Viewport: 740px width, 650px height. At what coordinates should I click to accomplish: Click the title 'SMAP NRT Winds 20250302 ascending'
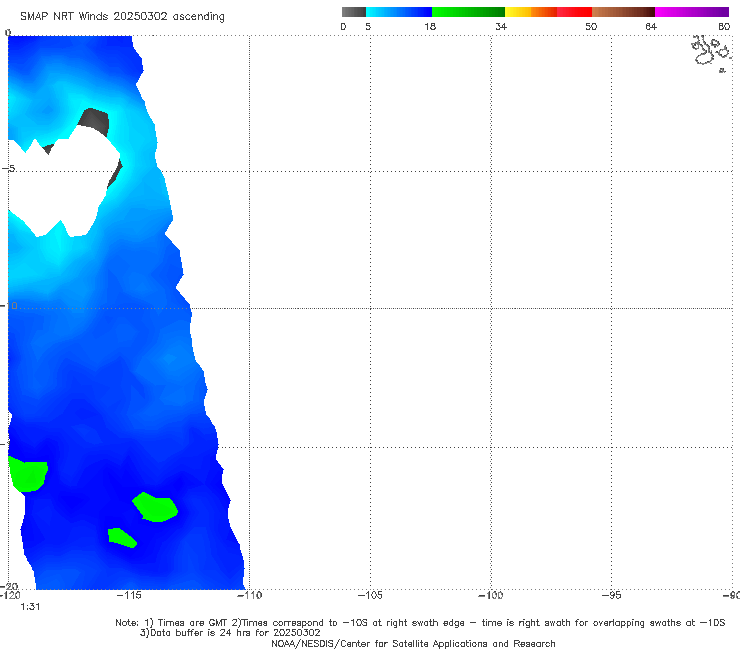tap(122, 16)
